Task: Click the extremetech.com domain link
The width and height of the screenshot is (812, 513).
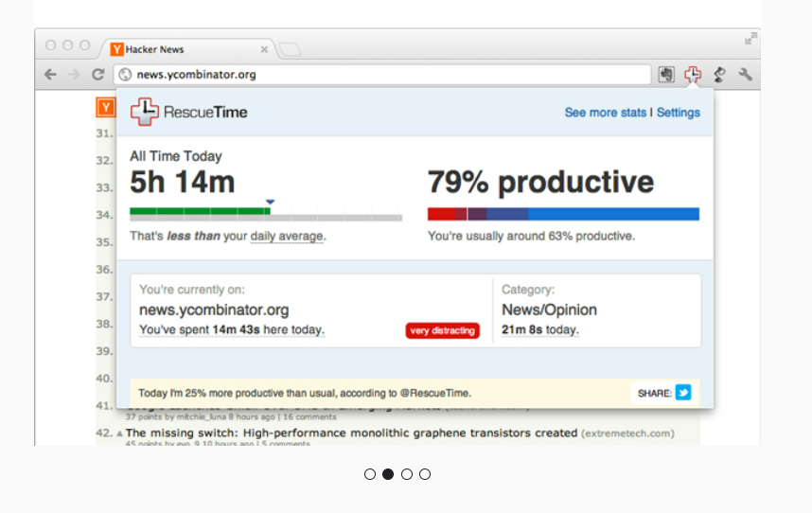Action: coord(627,433)
